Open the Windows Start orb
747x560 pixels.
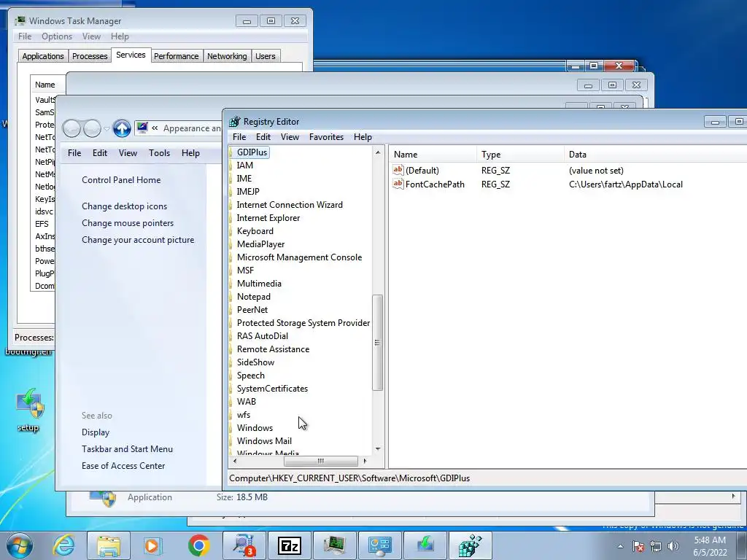coord(20,545)
